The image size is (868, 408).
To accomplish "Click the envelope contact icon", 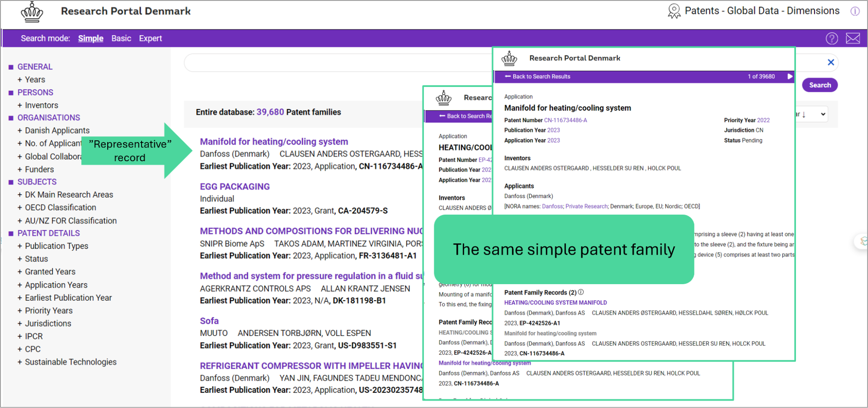I will [852, 39].
